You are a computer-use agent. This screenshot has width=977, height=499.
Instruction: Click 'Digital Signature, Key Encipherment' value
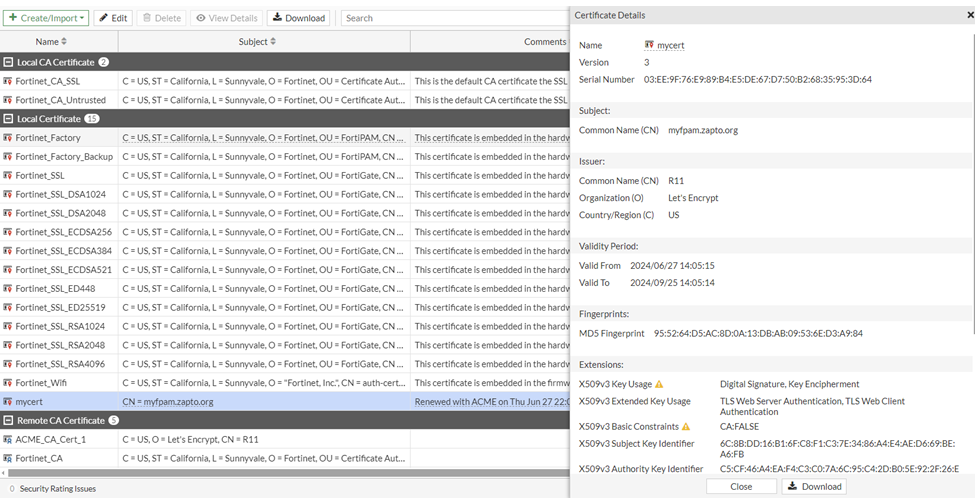tap(789, 384)
